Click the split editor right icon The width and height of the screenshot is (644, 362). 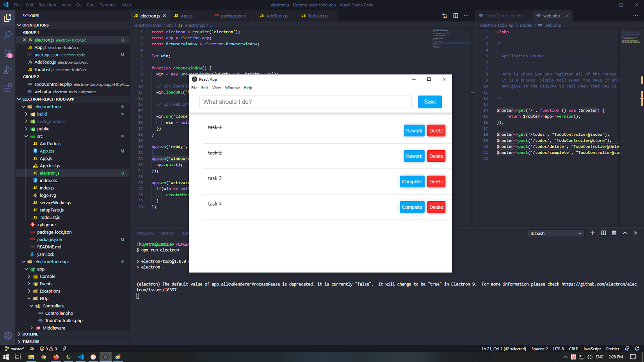455,16
